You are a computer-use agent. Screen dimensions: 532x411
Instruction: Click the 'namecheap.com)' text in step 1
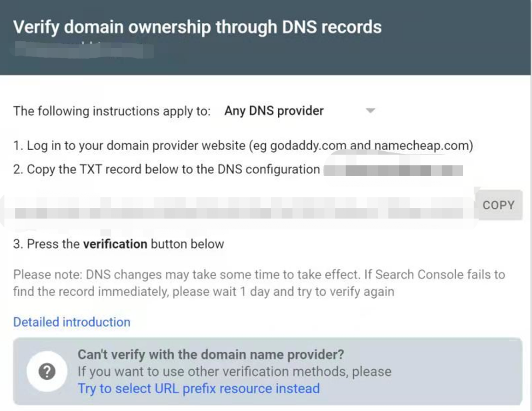tap(424, 146)
